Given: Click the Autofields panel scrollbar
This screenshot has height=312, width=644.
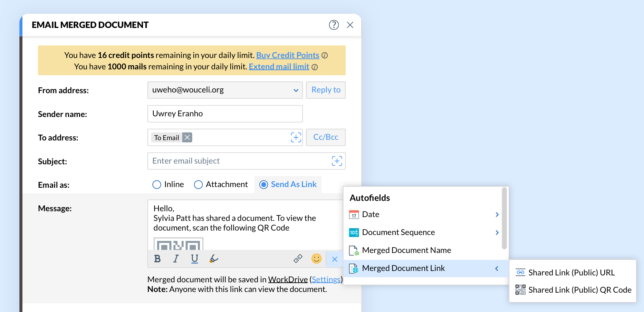Looking at the screenshot, I should point(504,218).
